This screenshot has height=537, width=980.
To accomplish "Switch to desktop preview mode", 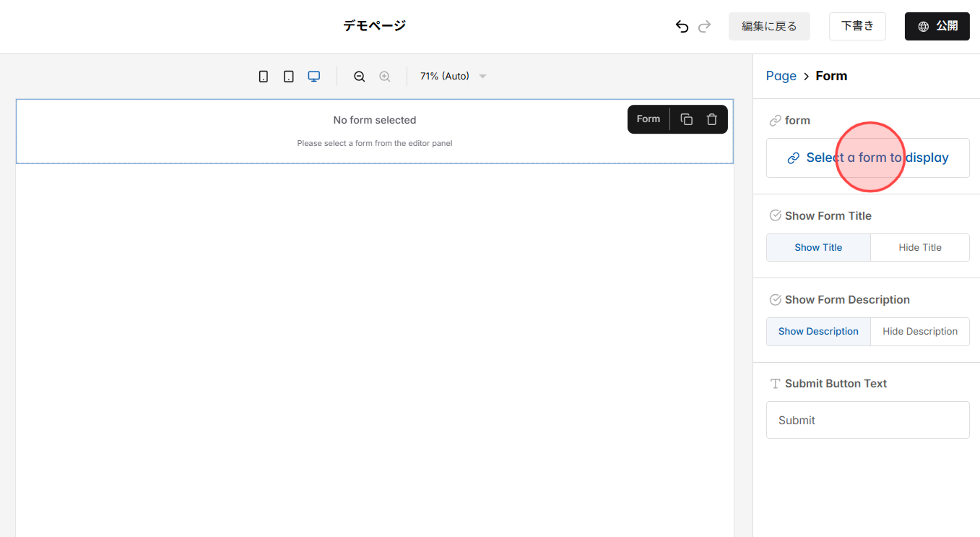I will (313, 76).
